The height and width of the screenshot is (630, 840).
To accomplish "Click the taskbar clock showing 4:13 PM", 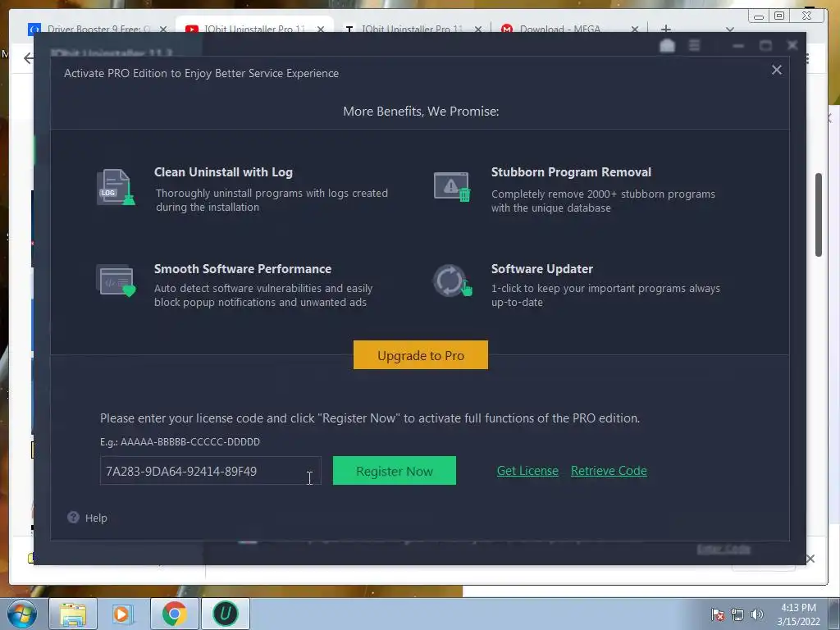I will [x=799, y=614].
